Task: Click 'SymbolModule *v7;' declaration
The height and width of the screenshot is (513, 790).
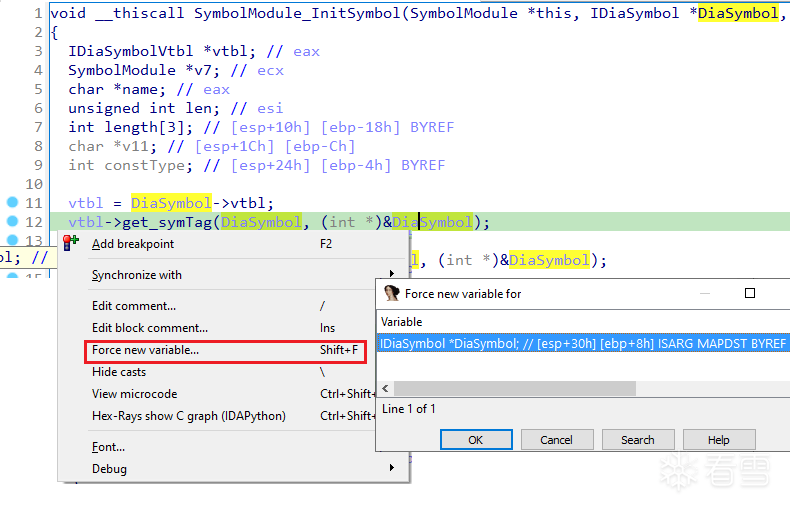Action: click(144, 70)
